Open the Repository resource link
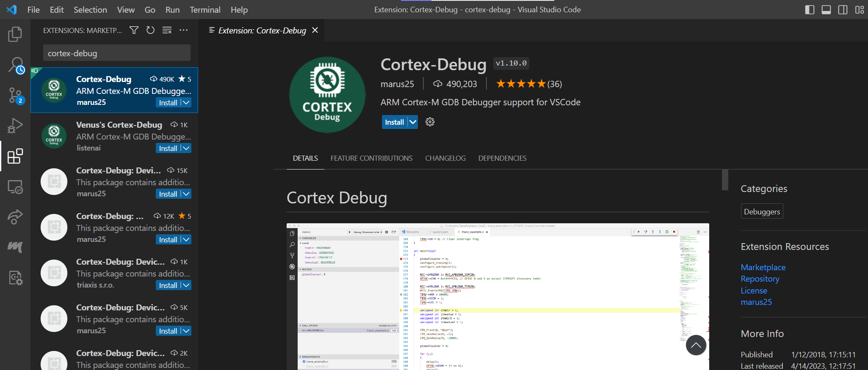The height and width of the screenshot is (370, 868). (760, 279)
